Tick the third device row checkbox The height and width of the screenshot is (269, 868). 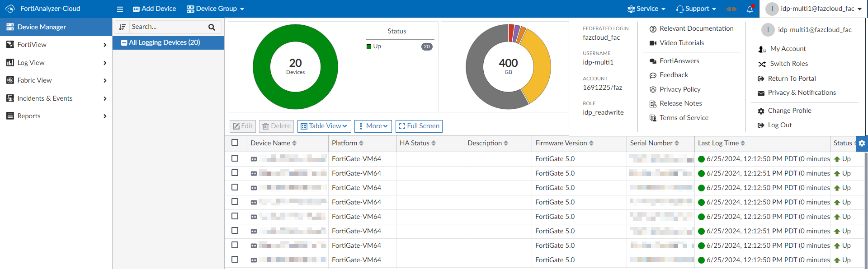click(235, 187)
